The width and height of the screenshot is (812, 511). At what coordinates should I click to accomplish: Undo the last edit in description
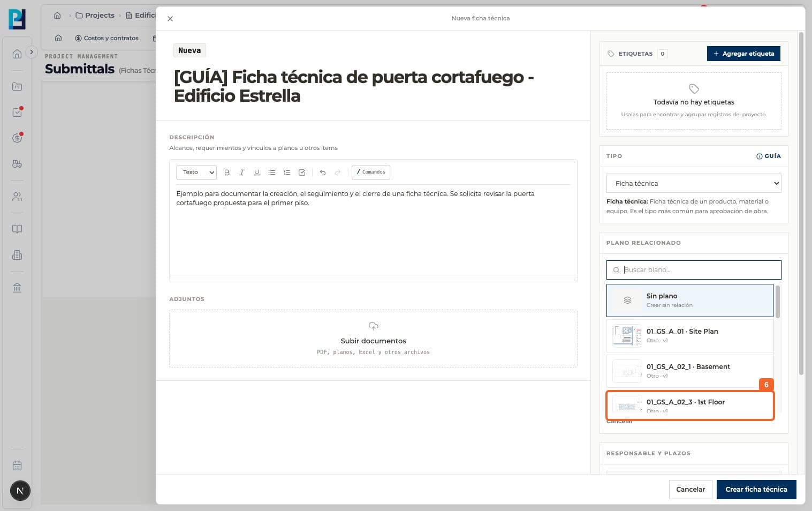323,172
